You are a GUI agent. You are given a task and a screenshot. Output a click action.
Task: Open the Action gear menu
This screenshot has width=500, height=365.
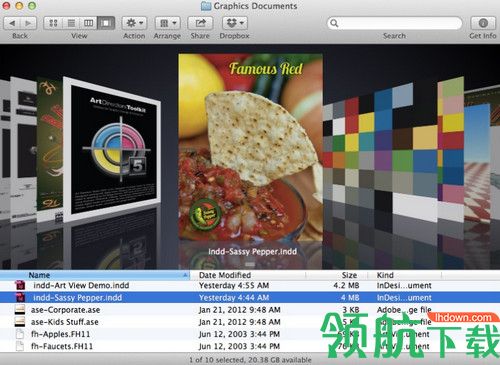(x=134, y=23)
